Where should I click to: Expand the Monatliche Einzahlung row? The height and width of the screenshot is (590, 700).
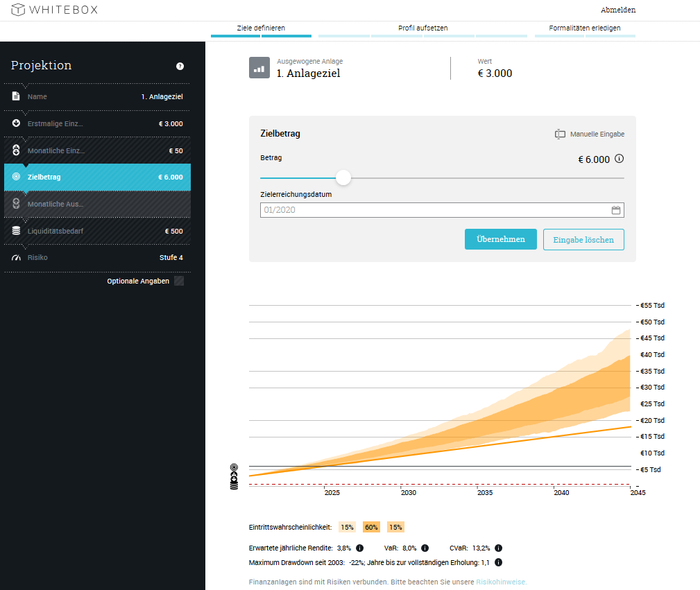97,150
